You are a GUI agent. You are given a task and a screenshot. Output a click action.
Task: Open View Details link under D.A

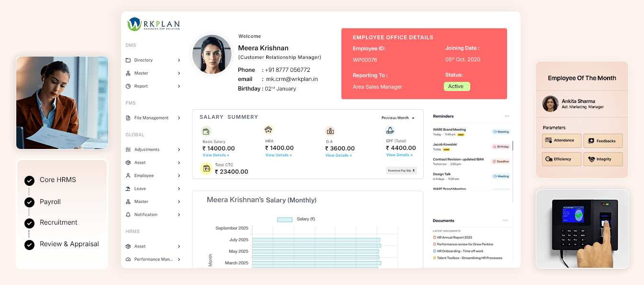(339, 155)
